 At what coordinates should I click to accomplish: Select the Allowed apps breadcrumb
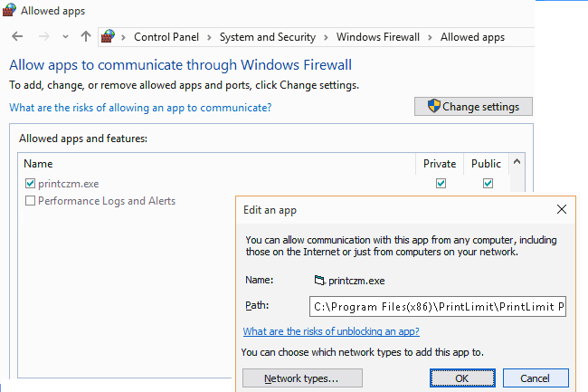(x=472, y=37)
